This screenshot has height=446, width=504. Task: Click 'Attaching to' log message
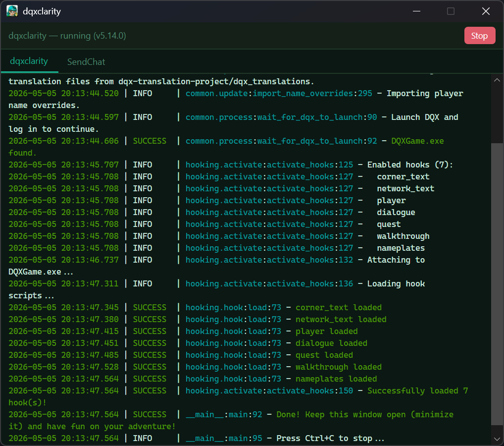point(396,260)
